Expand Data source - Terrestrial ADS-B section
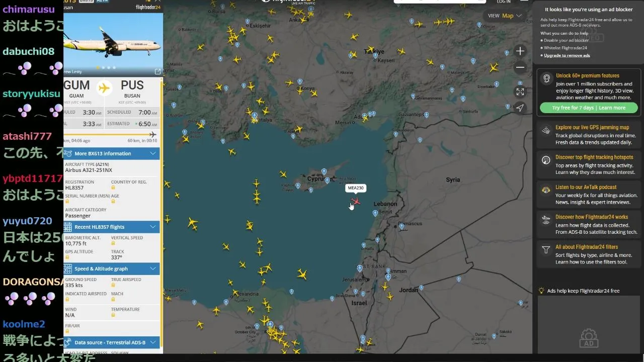This screenshot has height=362, width=644. (111, 342)
